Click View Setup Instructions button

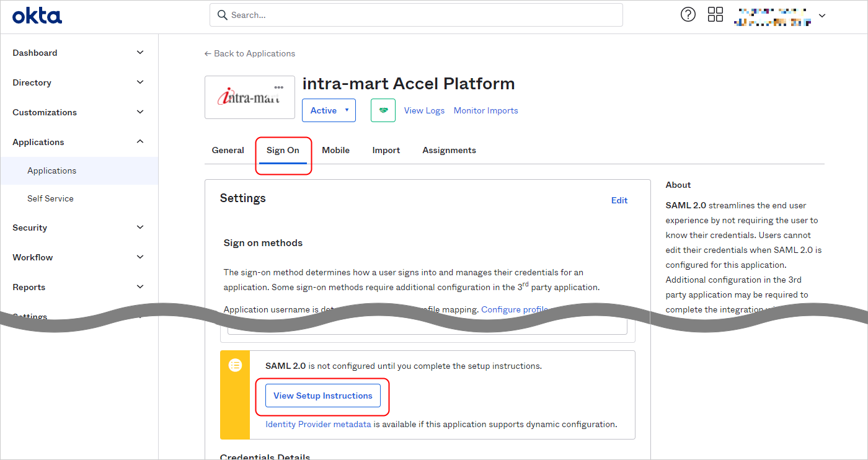coord(322,396)
